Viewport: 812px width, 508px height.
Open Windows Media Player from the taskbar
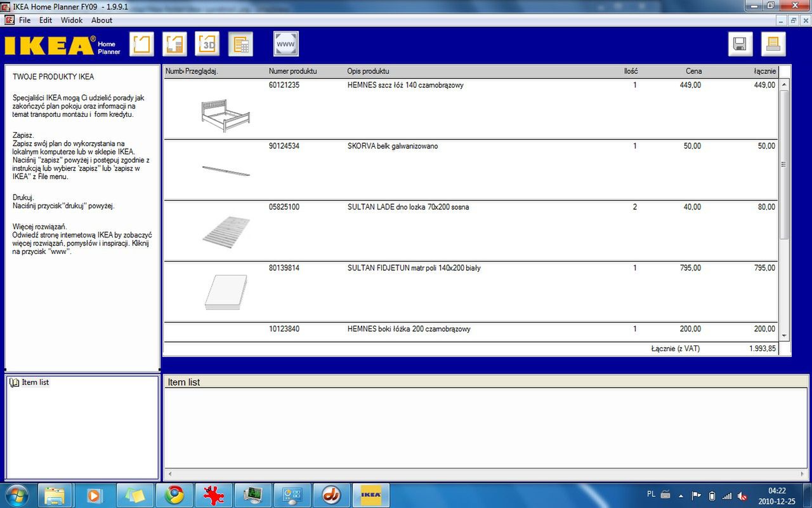[95, 495]
